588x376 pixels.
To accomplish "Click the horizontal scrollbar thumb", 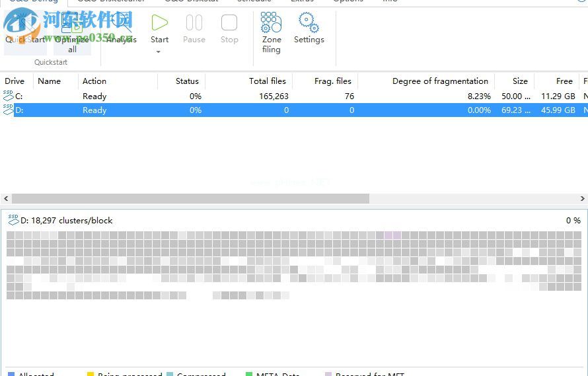I will (x=190, y=198).
